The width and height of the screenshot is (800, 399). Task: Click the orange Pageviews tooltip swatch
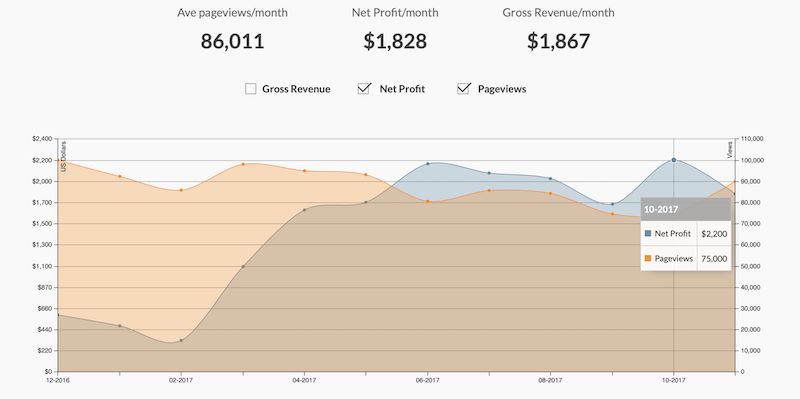click(648, 259)
